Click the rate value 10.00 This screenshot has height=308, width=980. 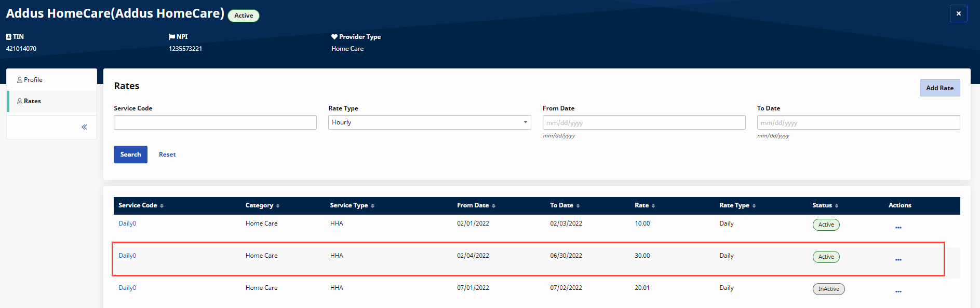coord(642,223)
